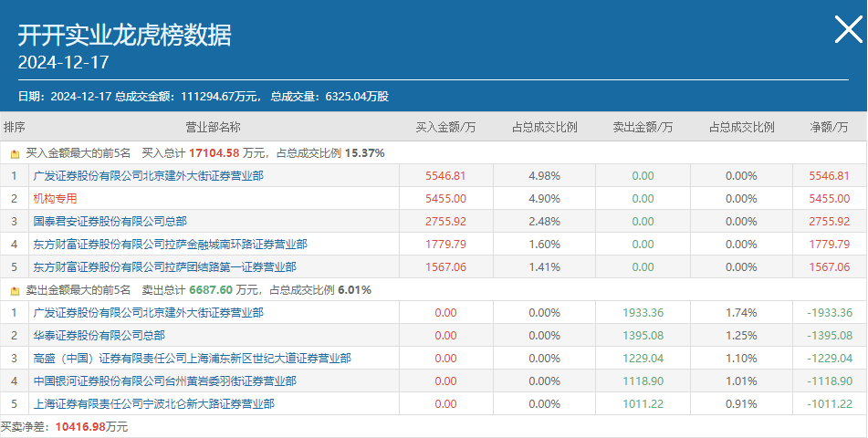868x438 pixels.
Task: Select net amount -1395.08
Action: point(830,336)
